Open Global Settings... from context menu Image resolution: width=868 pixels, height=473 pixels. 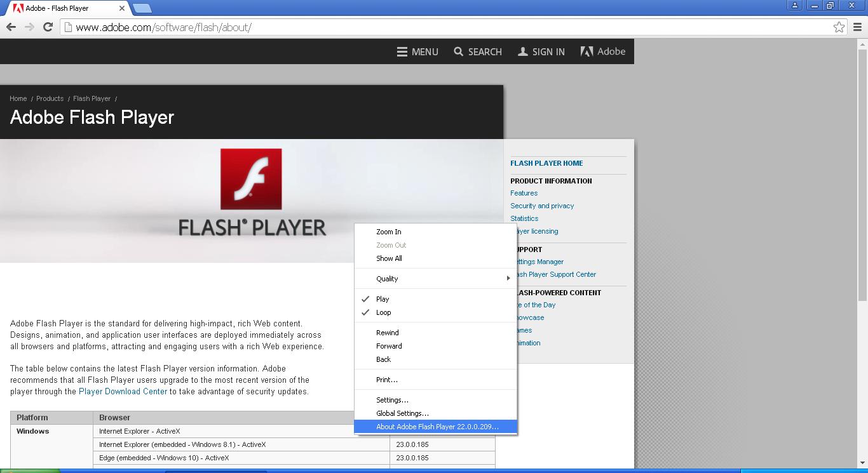(x=435, y=413)
